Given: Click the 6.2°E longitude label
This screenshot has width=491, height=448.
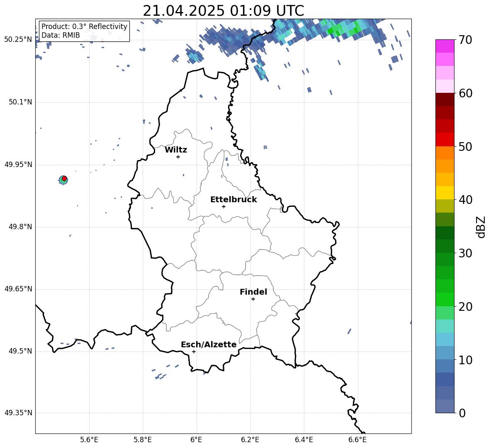Looking at the screenshot, I should pyautogui.click(x=250, y=440).
